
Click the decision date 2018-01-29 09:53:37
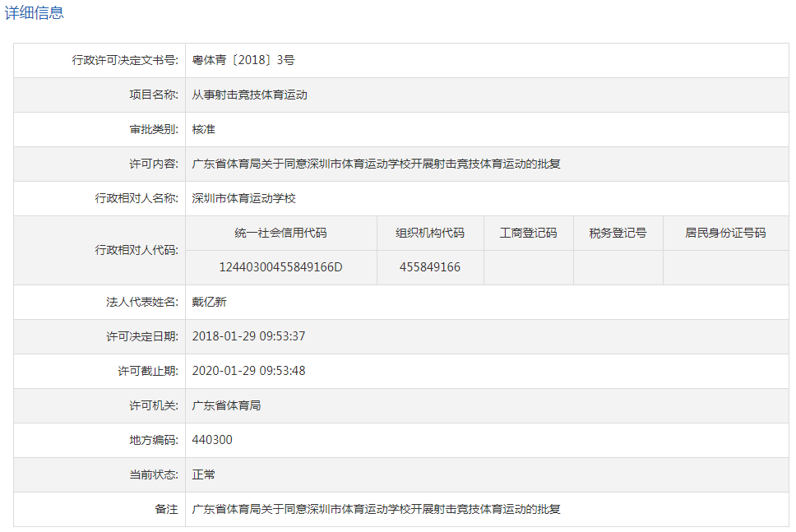pyautogui.click(x=248, y=336)
